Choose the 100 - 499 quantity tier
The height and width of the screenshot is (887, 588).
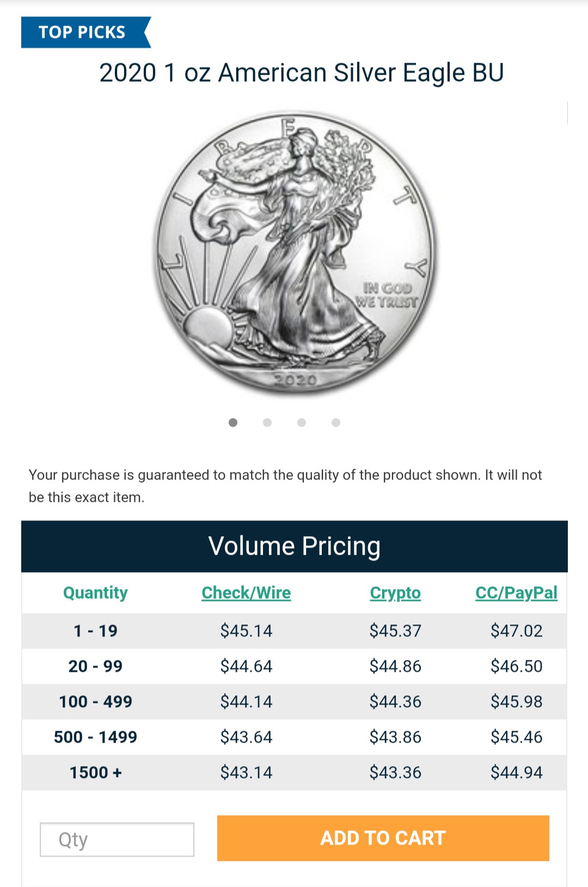tap(95, 702)
